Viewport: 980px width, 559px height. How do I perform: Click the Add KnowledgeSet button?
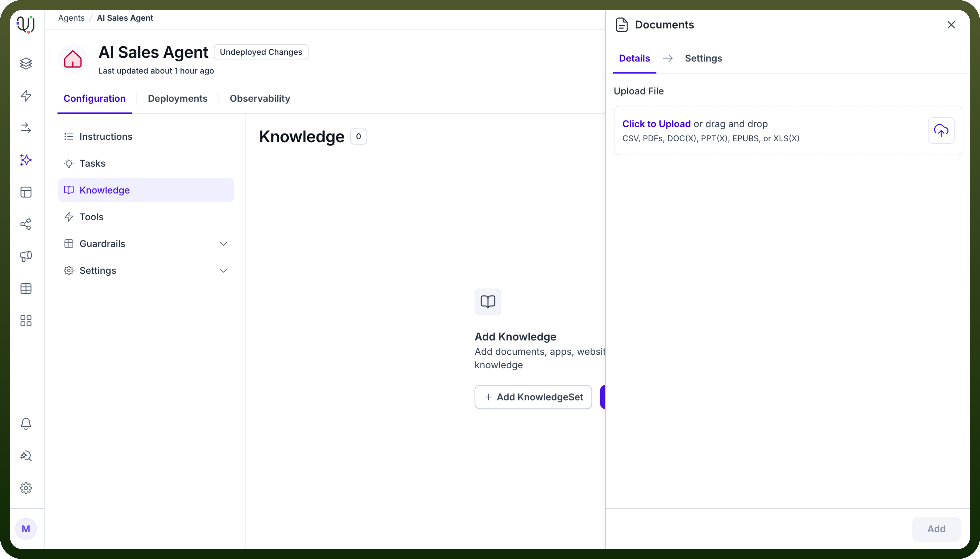[533, 397]
